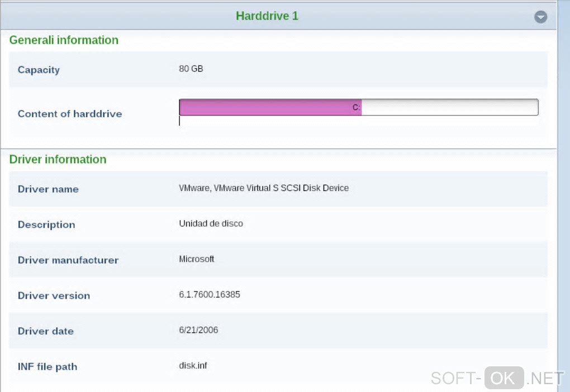Select the Unidad de disco description
570x392 pixels.
coord(211,223)
